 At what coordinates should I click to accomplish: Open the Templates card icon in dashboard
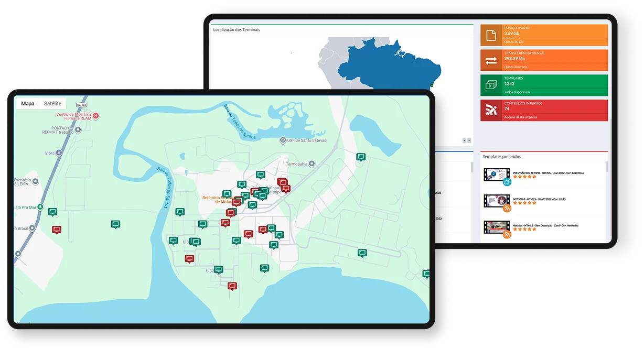pyautogui.click(x=491, y=85)
